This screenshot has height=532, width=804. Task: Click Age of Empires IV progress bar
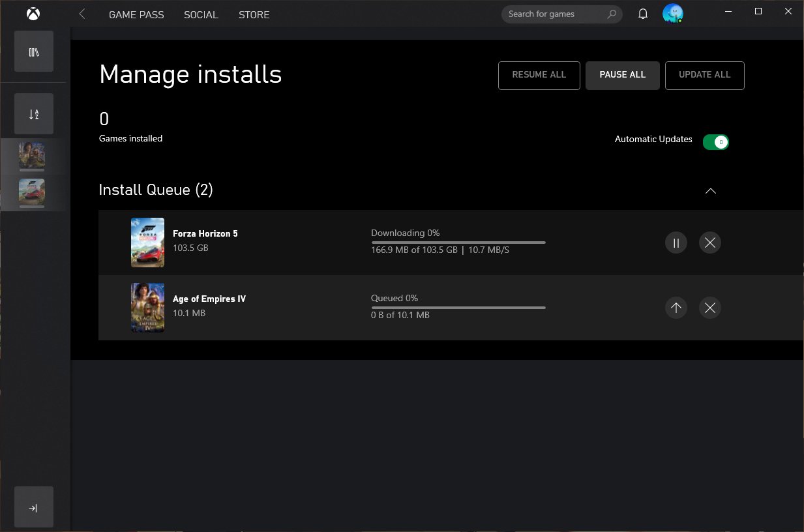coord(458,307)
